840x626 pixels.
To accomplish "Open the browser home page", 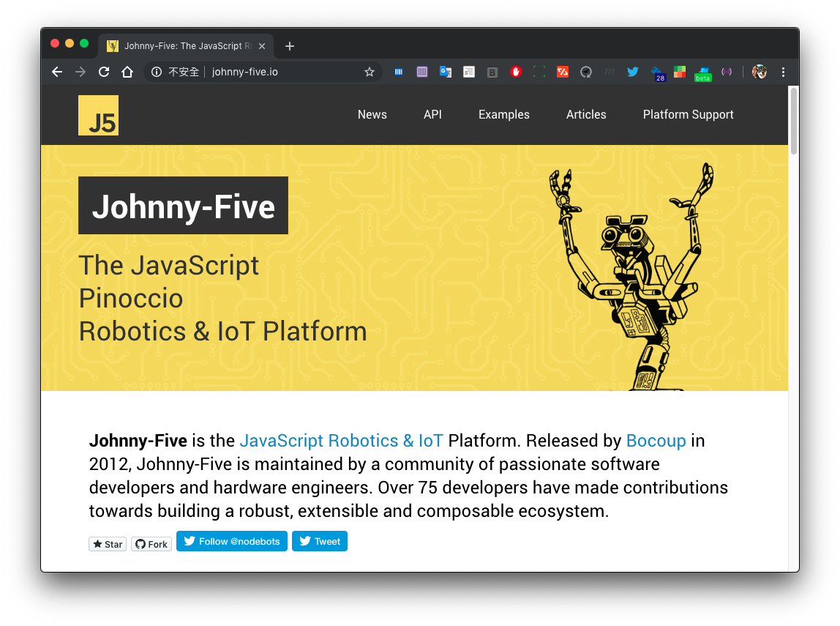I will (x=127, y=72).
